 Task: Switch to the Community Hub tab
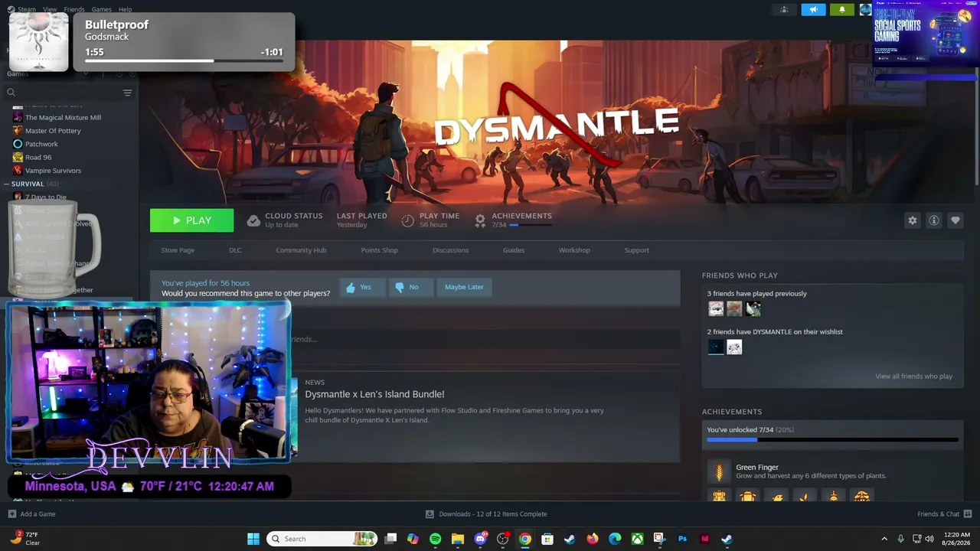(301, 250)
